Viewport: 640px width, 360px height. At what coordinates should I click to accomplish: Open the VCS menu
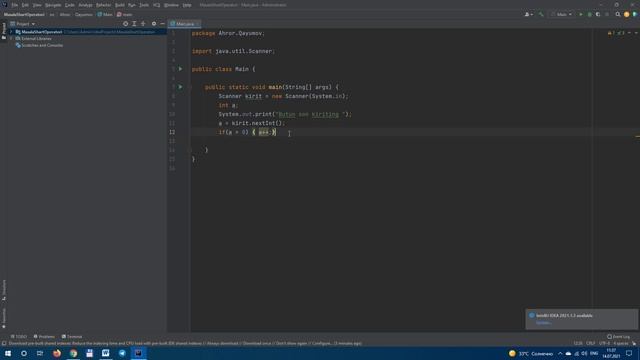tap(157, 5)
